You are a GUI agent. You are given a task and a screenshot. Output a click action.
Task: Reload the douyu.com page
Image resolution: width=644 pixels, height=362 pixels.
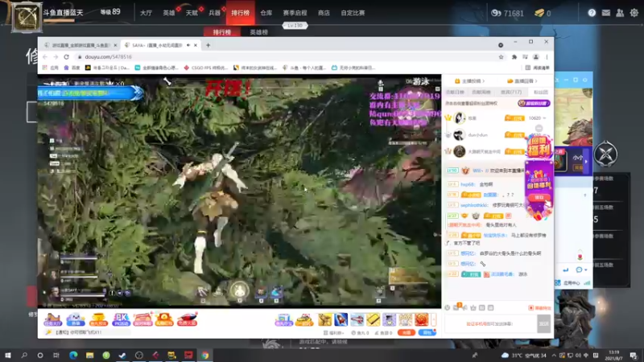click(x=67, y=57)
